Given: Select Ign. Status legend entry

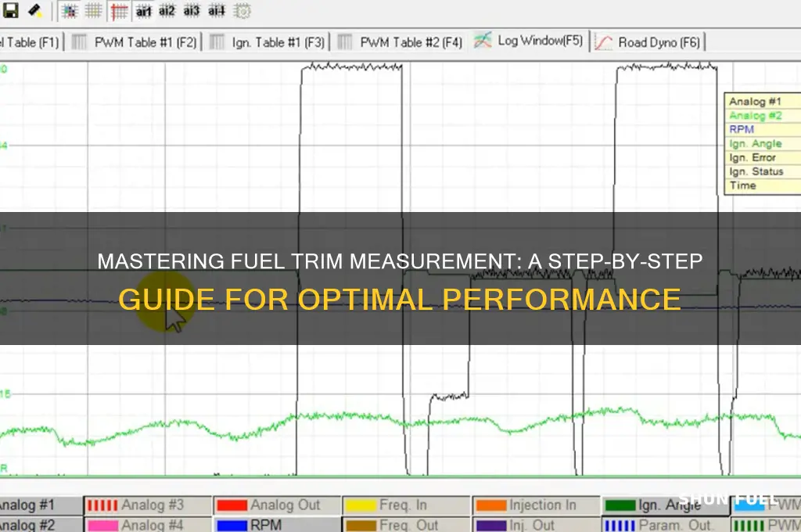Looking at the screenshot, I should [x=756, y=171].
